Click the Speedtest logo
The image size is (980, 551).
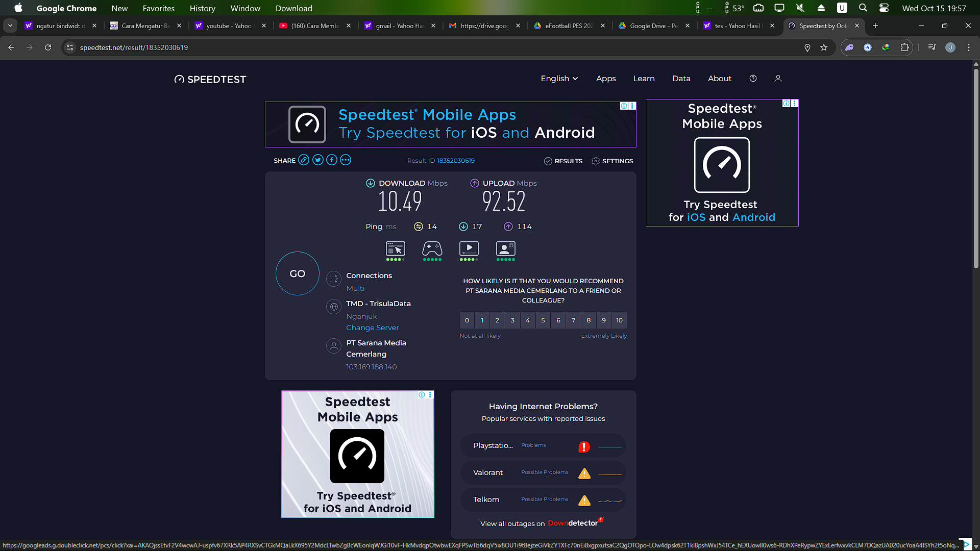[x=210, y=80]
